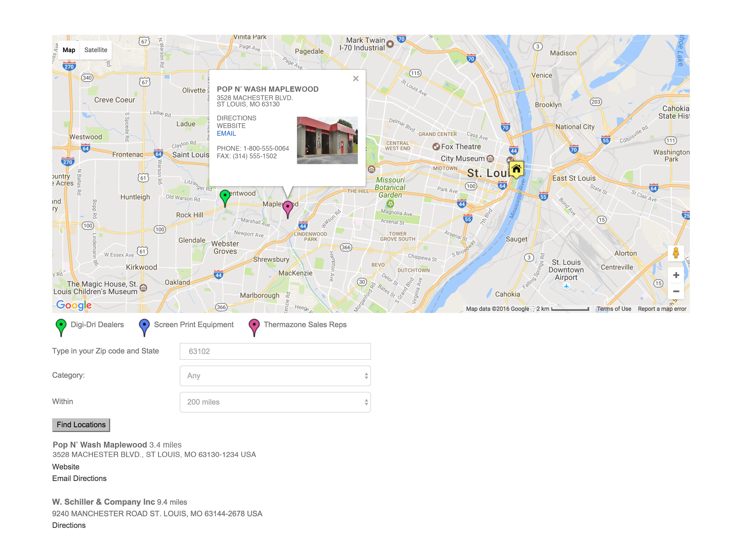Switch to Map view
742x560 pixels.
(x=69, y=50)
